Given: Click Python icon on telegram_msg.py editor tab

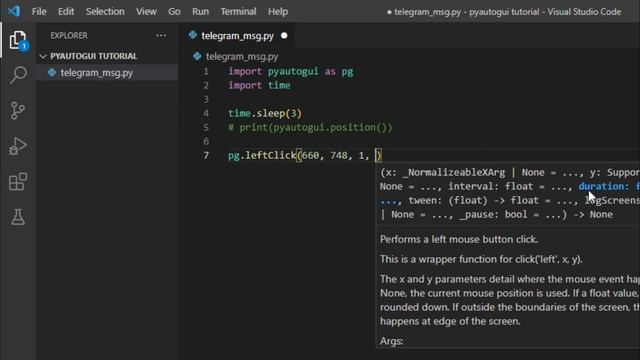Looking at the screenshot, I should pyautogui.click(x=193, y=35).
